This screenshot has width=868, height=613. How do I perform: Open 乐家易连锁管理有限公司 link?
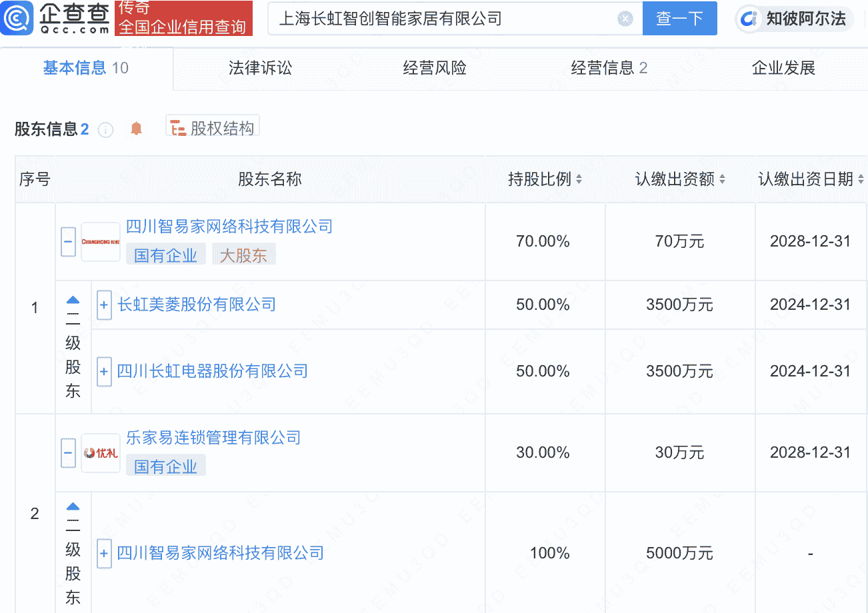(213, 438)
